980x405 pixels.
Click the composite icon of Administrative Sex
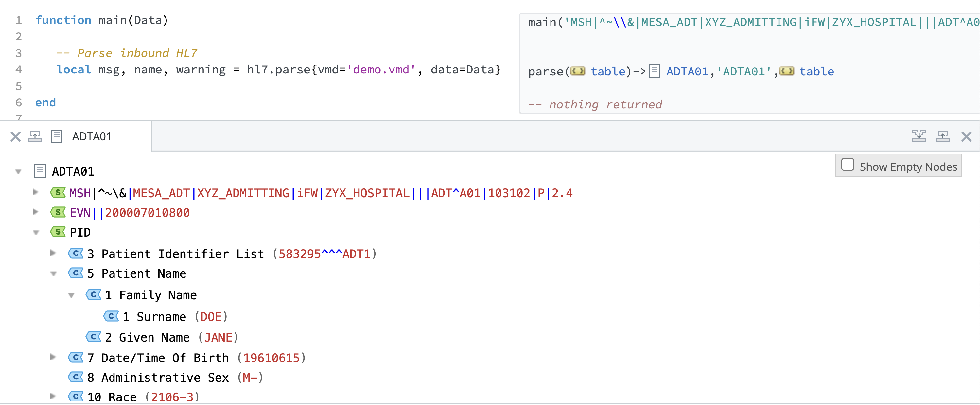pos(76,377)
